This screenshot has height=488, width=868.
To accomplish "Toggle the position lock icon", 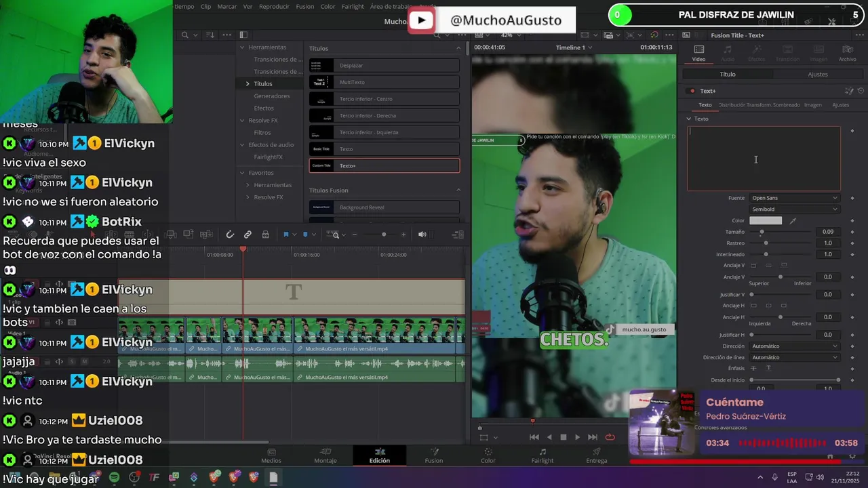I will 265,235.
